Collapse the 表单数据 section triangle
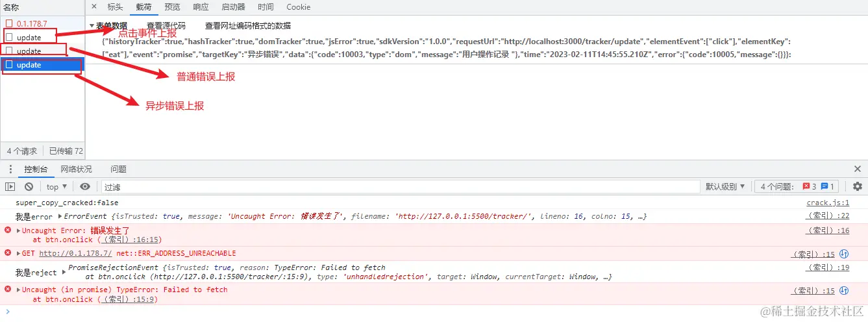 pos(92,27)
